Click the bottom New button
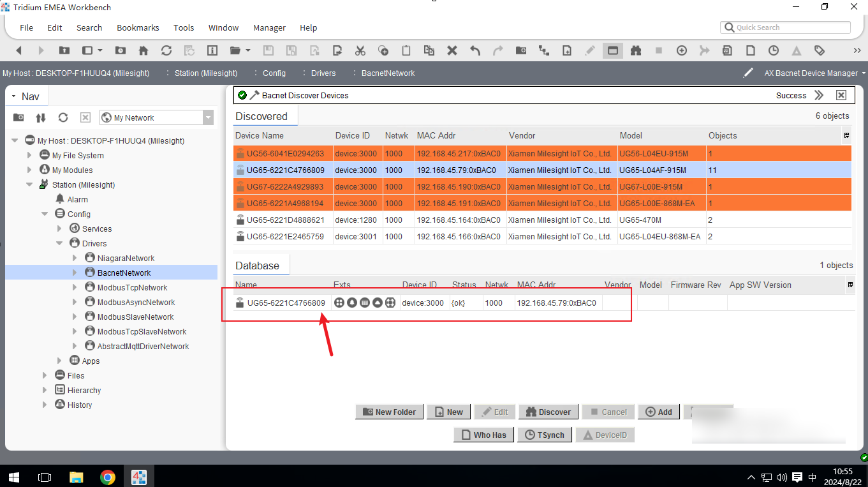 (448, 412)
